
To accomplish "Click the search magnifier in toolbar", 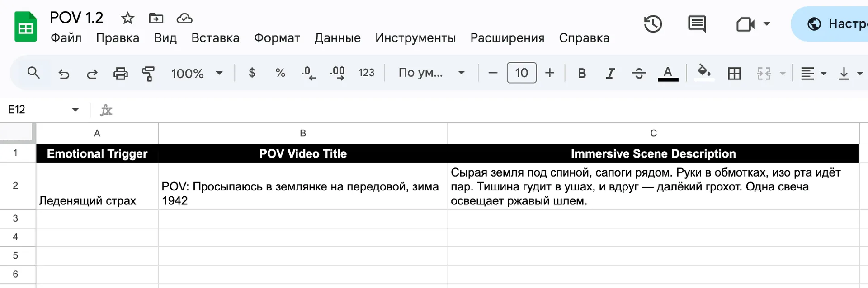I will 33,73.
